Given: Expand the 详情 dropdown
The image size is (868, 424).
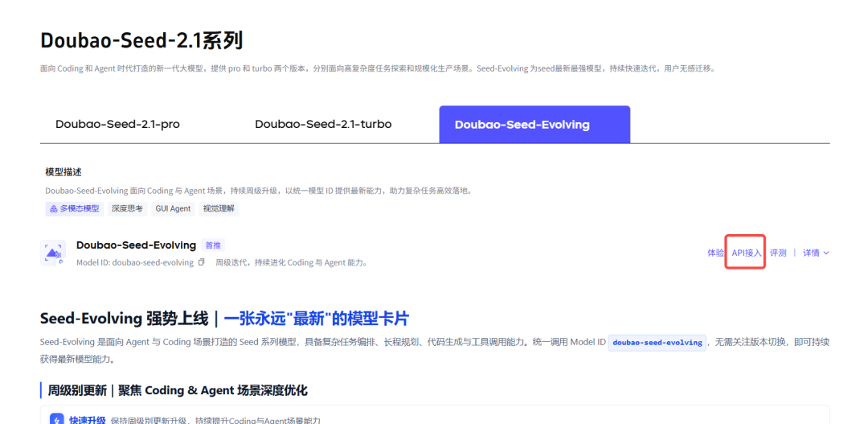Looking at the screenshot, I should 816,253.
